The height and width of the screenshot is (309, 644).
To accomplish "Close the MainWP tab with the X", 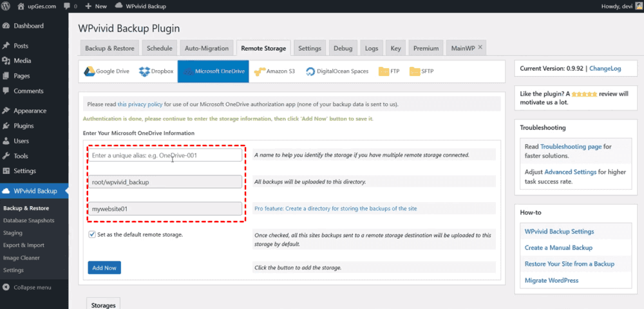I will tap(480, 48).
